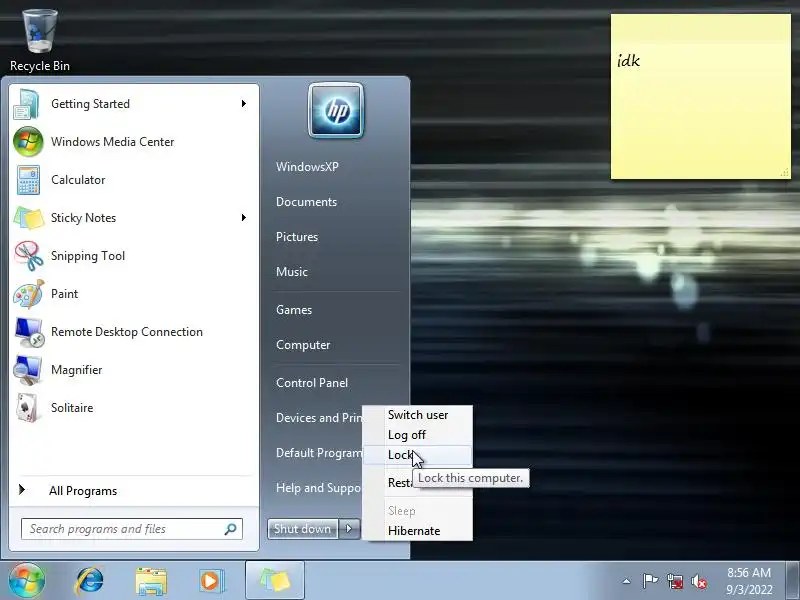Click the Show desktop strip

click(793, 581)
